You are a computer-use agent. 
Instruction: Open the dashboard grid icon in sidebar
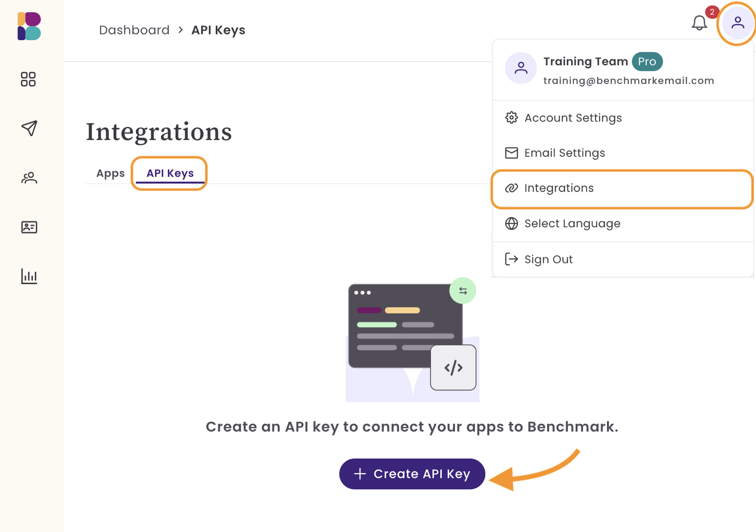[28, 79]
